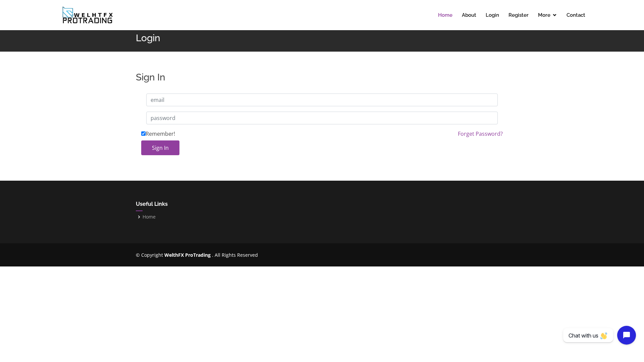Expand the More dropdown menu
The height and width of the screenshot is (362, 644).
point(547,15)
